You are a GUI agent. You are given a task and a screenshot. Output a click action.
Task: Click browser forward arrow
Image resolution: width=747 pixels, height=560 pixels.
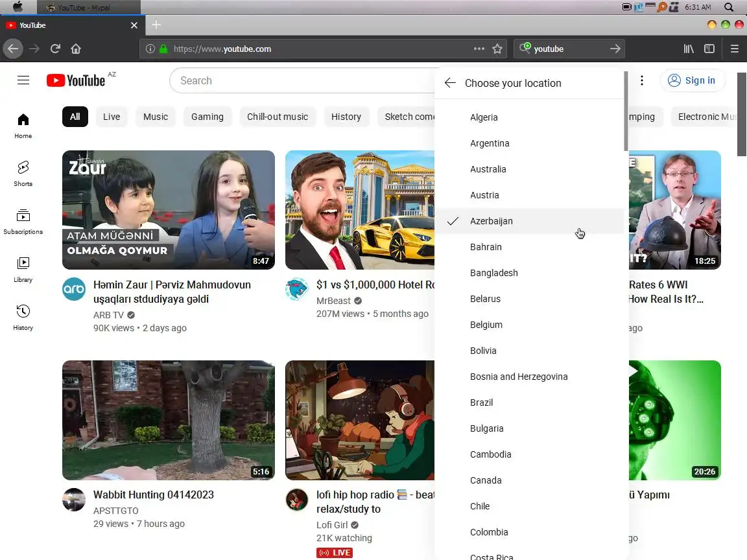(x=34, y=49)
